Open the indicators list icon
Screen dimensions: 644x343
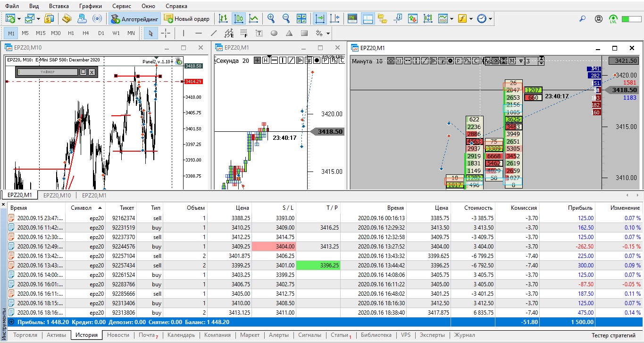(x=443, y=19)
